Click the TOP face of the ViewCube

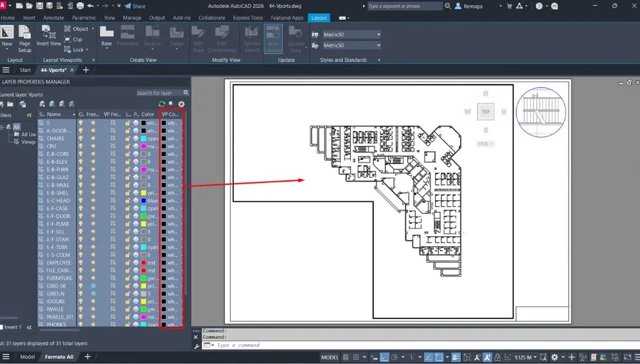(486, 111)
